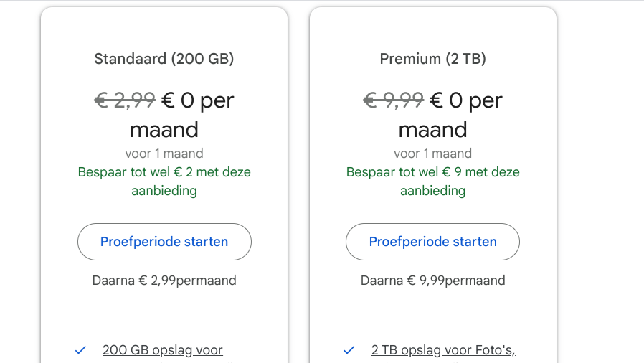Click 'voor 1 maand' under the Standaard price
The width and height of the screenshot is (644, 363).
(164, 153)
